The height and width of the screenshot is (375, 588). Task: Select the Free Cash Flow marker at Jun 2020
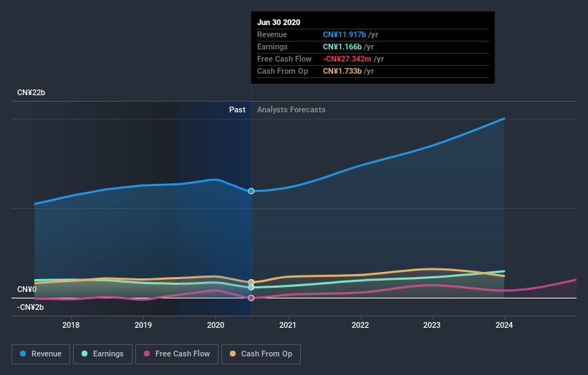[x=251, y=298]
